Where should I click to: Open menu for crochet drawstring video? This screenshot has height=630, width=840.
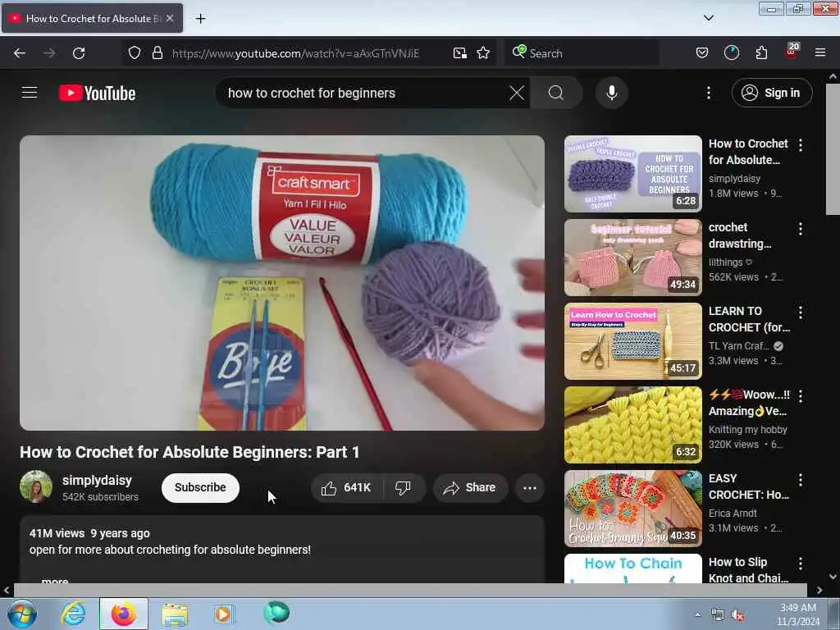point(801,229)
